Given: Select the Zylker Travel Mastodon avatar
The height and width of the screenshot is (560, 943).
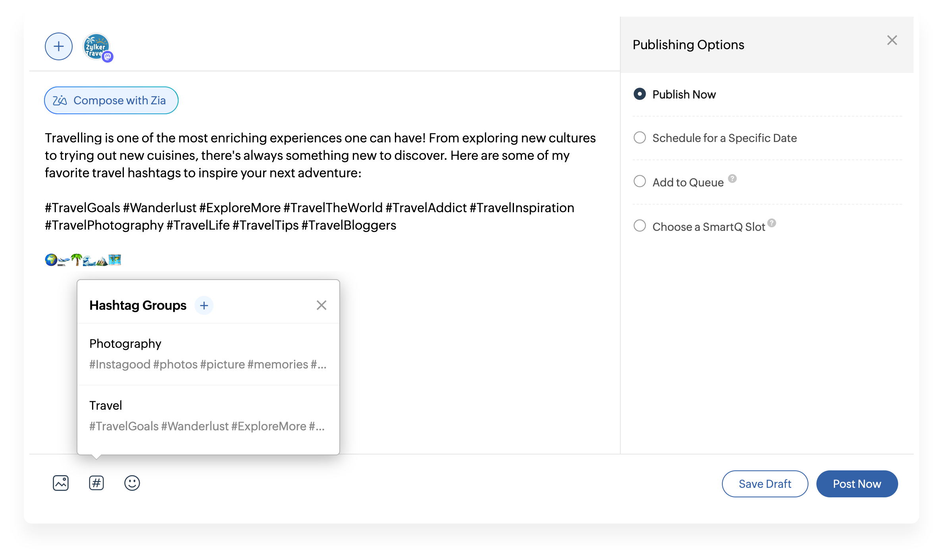Looking at the screenshot, I should click(x=96, y=47).
